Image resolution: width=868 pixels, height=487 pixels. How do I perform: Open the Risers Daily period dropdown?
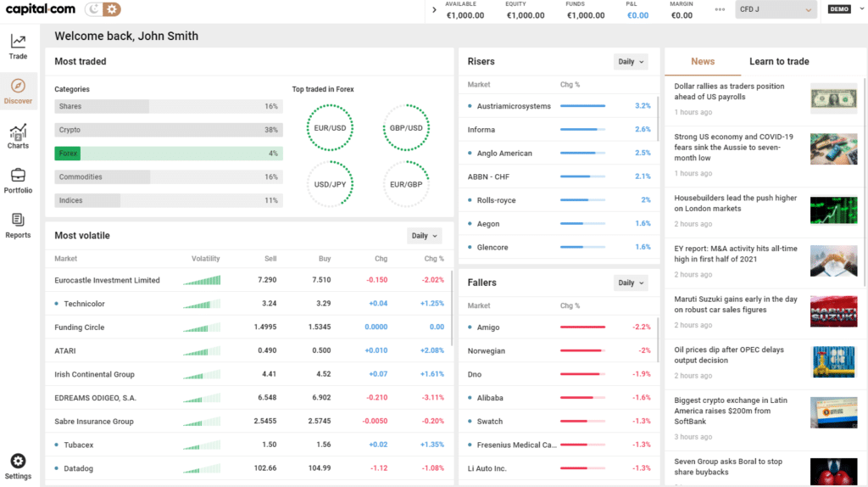pyautogui.click(x=630, y=62)
